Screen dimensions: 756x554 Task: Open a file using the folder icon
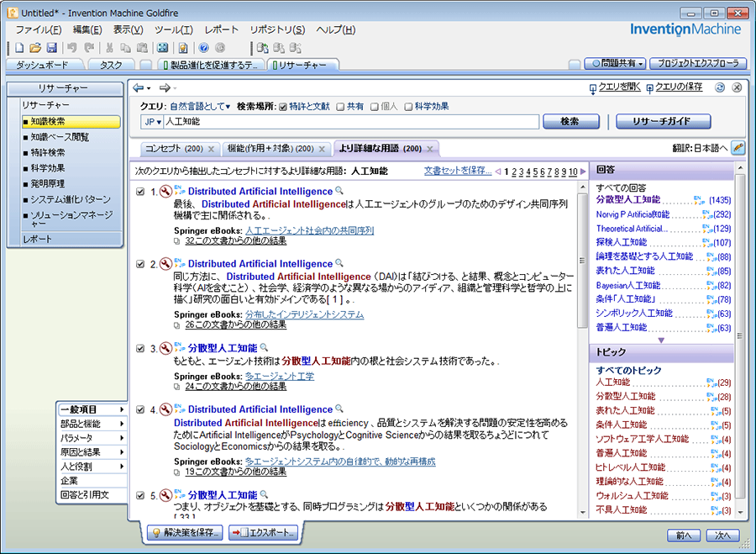[35, 48]
